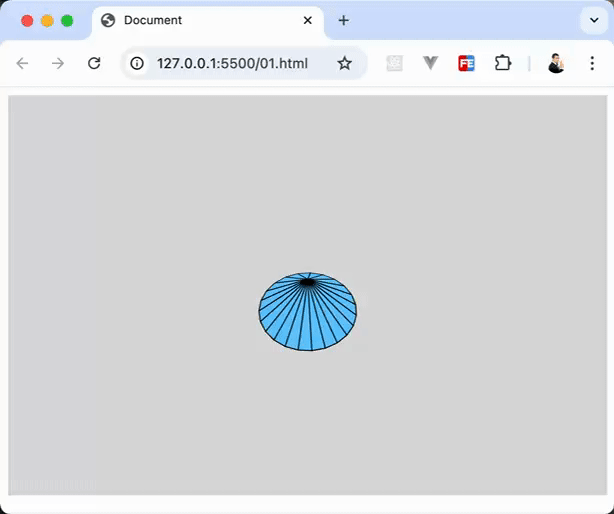Screen dimensions: 614x514
Task: Expand the tab search dropdown
Action: point(594,20)
